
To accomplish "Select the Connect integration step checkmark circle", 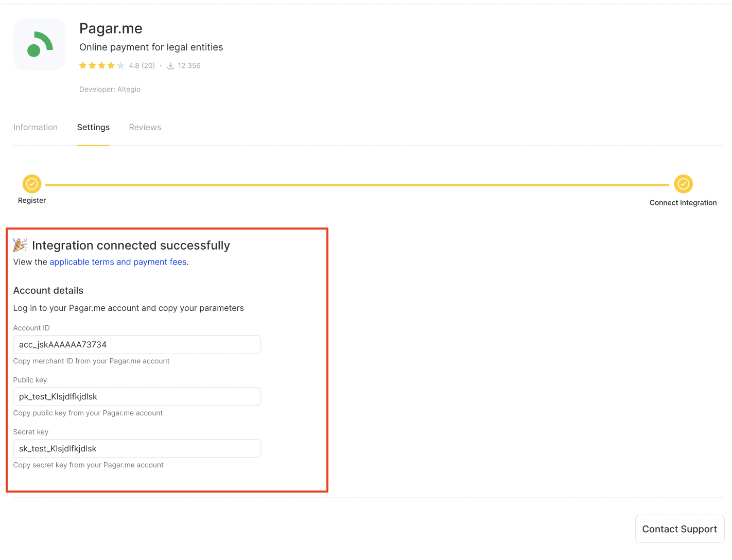I will [683, 184].
